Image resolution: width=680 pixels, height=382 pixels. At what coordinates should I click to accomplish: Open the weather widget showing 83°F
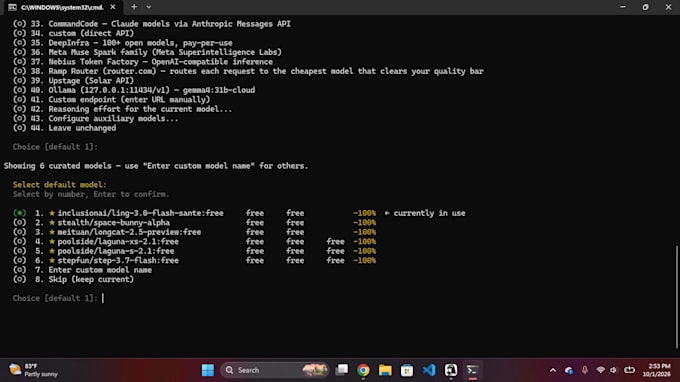[x=34, y=370]
